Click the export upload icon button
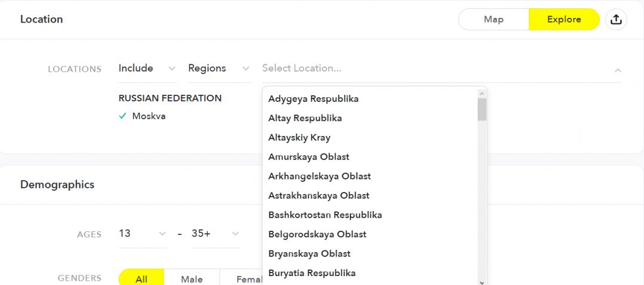 click(615, 19)
